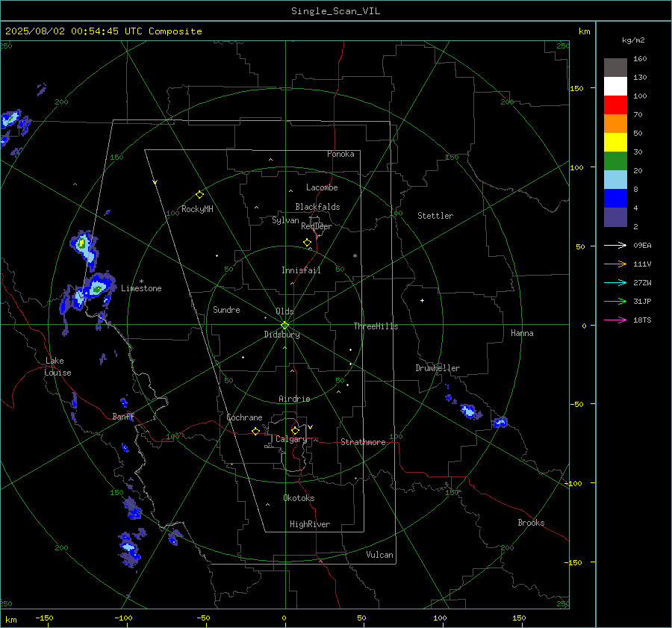
Task: Click the Stettler label
Action: (x=435, y=216)
